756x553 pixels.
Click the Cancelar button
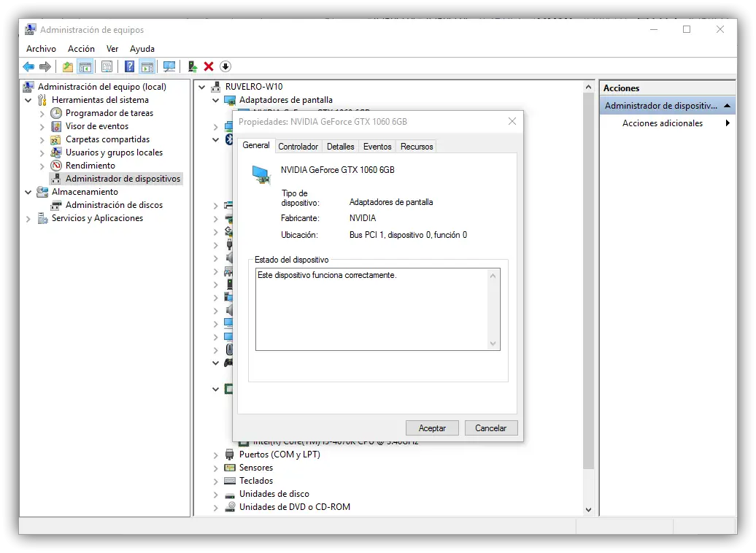pyautogui.click(x=491, y=428)
